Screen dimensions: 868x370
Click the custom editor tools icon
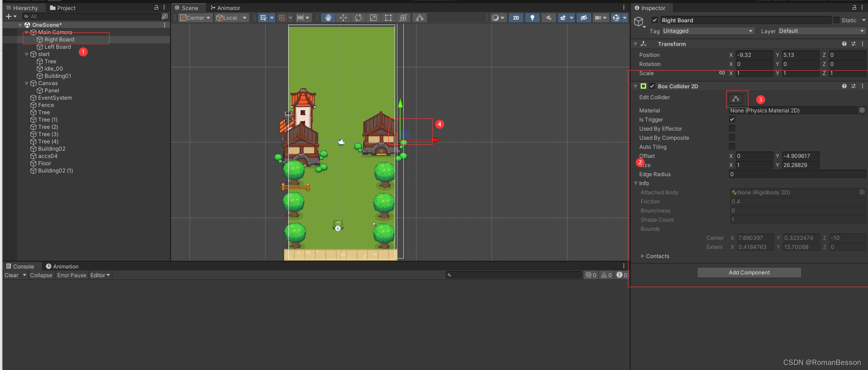point(420,18)
